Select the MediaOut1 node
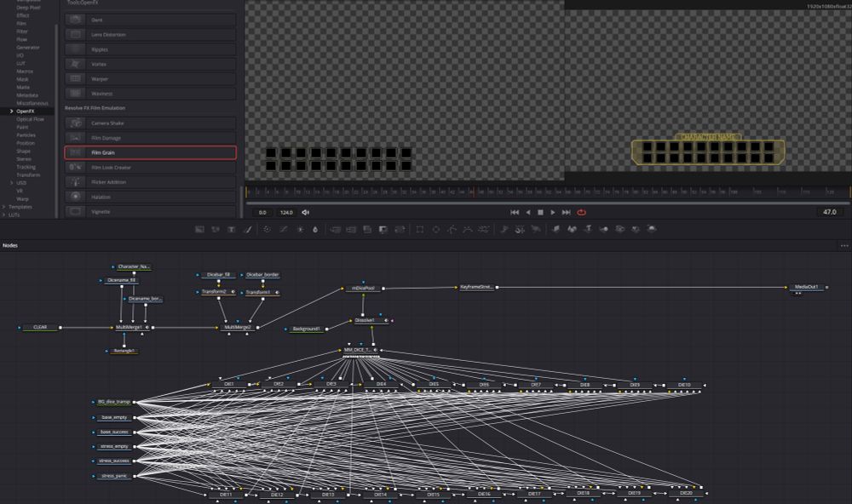Image resolution: width=852 pixels, height=504 pixels. [806, 287]
